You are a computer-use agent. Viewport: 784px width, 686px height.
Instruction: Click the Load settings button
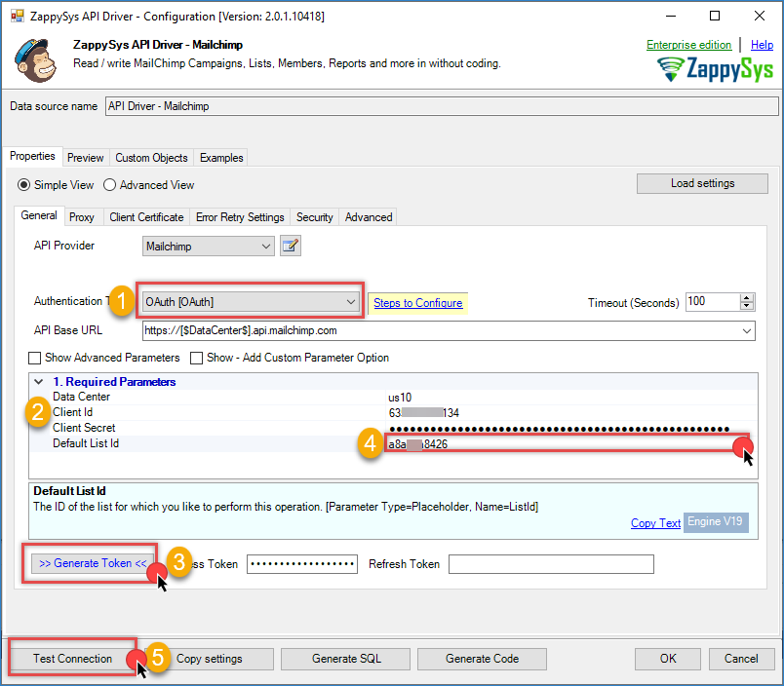tap(702, 183)
